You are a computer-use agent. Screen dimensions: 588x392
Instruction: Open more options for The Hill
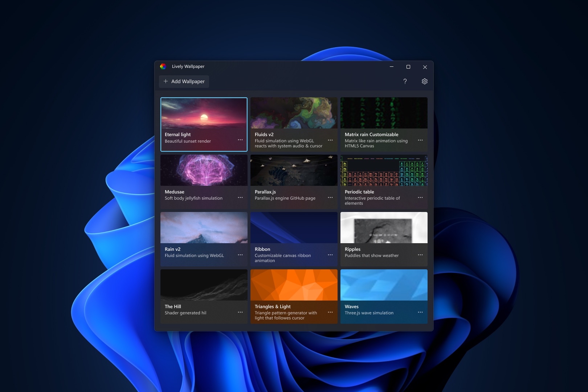(240, 312)
